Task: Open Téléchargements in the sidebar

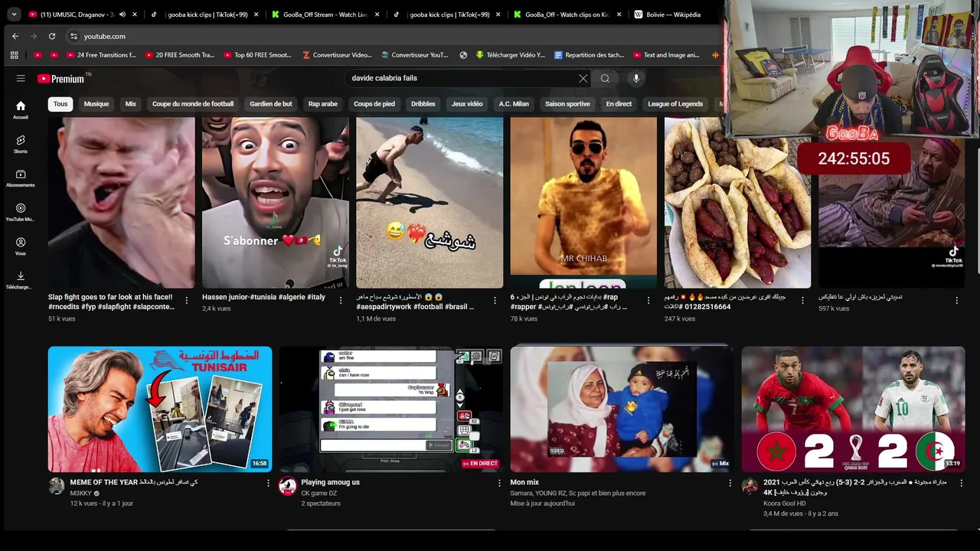Action: click(x=21, y=280)
